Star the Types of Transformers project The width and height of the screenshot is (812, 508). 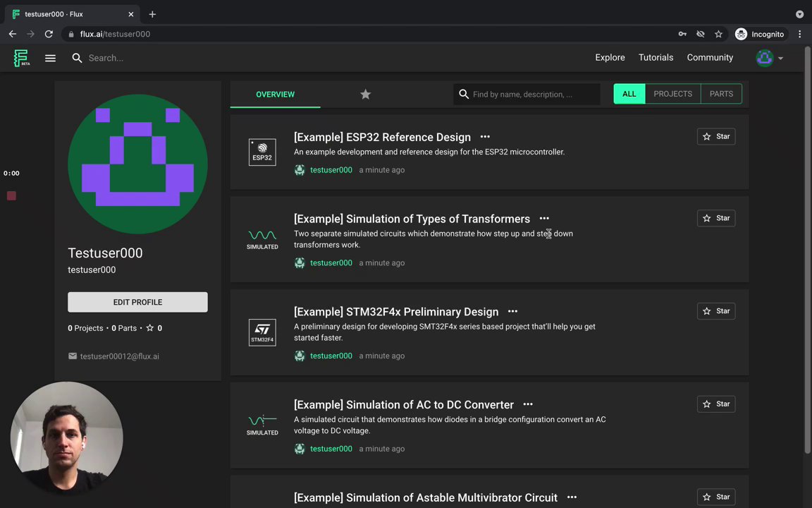(x=715, y=218)
